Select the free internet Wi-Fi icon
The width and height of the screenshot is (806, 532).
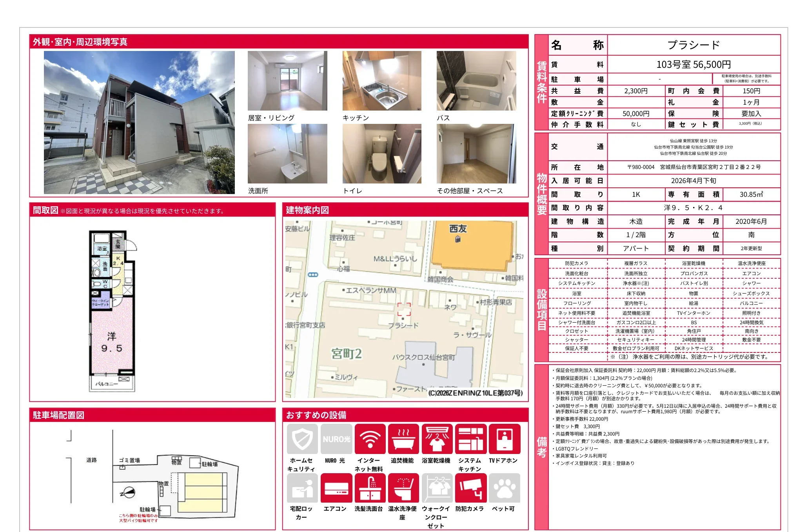370,439
